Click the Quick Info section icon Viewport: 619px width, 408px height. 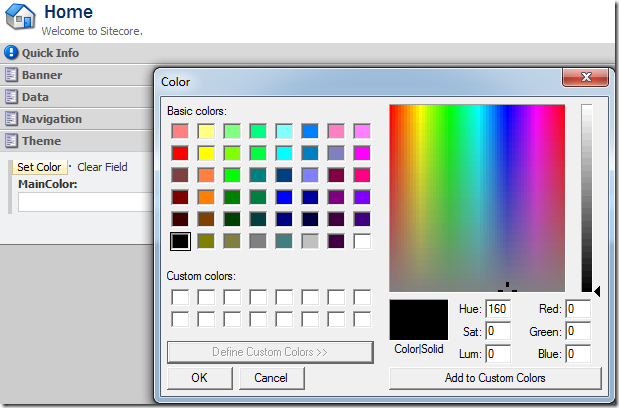pyautogui.click(x=11, y=53)
